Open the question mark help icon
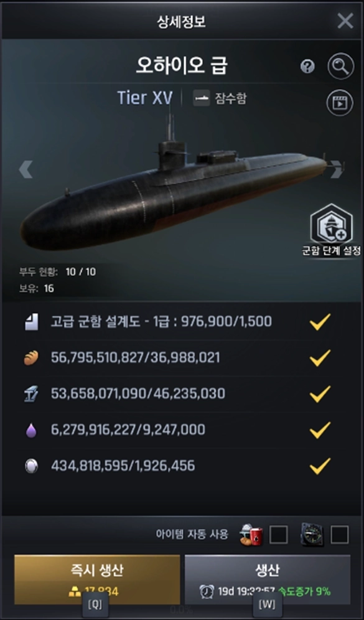The height and width of the screenshot is (620, 364). [307, 67]
